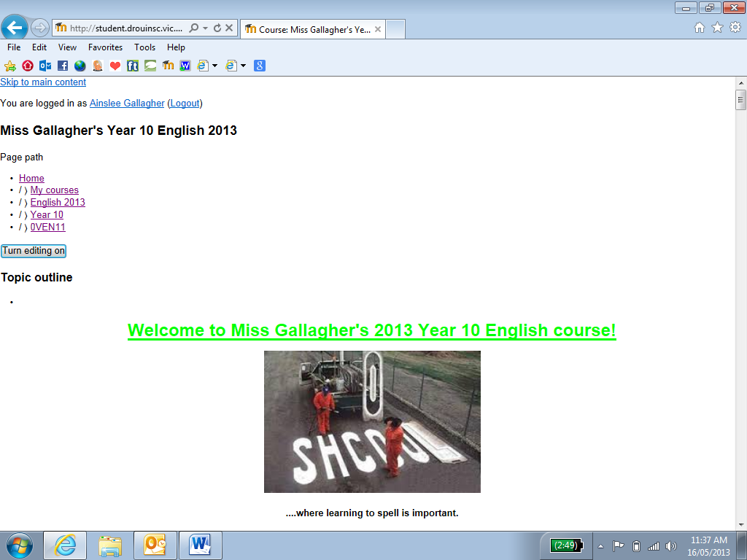Stop loading with the address bar X
The width and height of the screenshot is (747, 560).
(229, 28)
